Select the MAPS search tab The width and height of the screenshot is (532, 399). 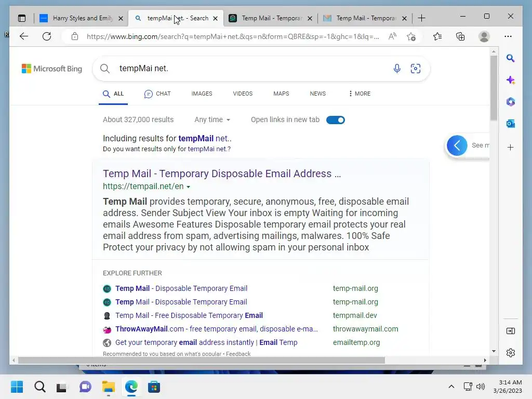point(281,94)
